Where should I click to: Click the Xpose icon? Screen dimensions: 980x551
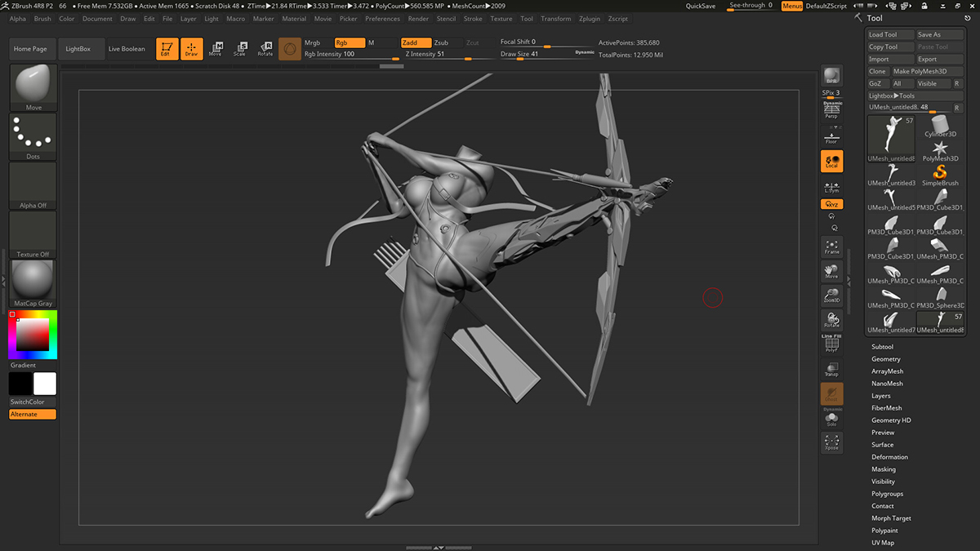pos(831,442)
